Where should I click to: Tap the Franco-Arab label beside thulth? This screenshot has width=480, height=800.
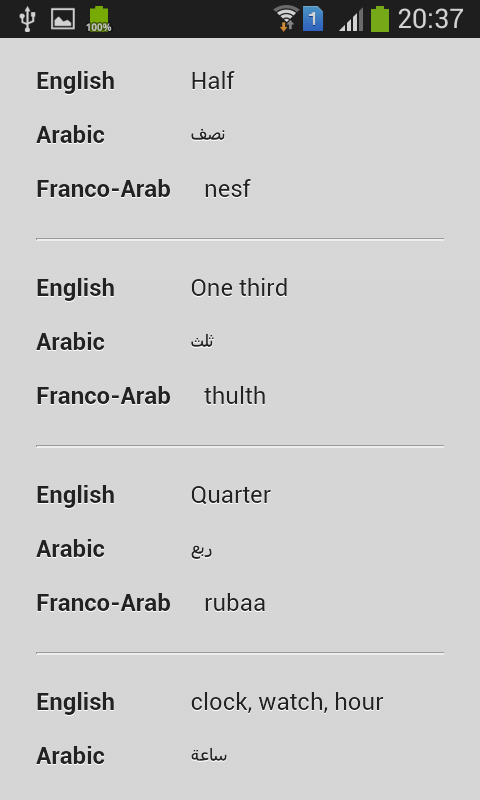pos(103,396)
